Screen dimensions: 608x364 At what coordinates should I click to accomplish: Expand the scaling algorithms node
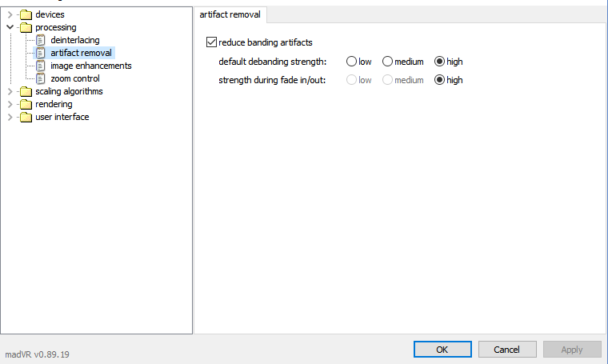(10, 91)
